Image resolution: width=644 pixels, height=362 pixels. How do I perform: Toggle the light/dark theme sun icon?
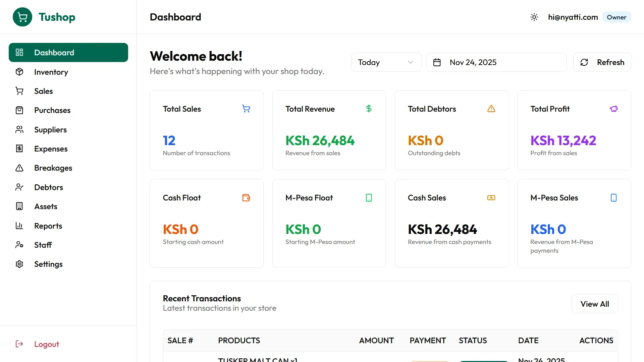tap(534, 17)
